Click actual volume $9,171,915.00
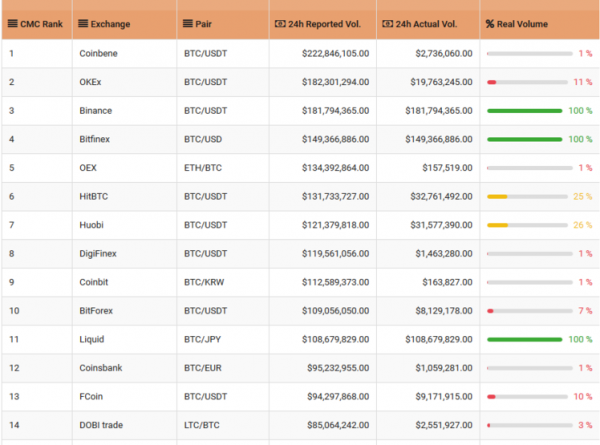The image size is (600, 445). pyautogui.click(x=444, y=396)
